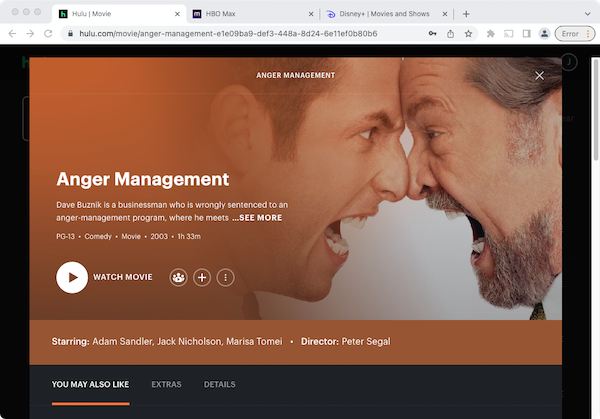Switch to the Disney+ browser tab
Image resolution: width=600 pixels, height=419 pixels.
coord(384,14)
